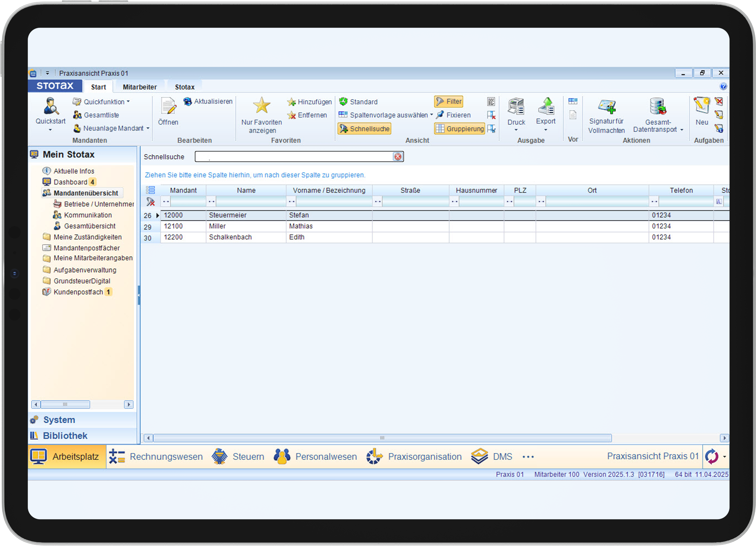Open the Export menu
756x546 pixels.
[x=546, y=115]
